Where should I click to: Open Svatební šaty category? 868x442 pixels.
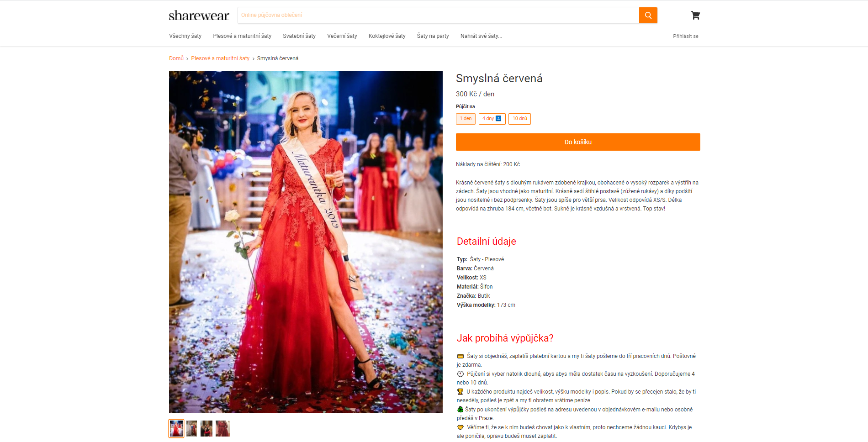tap(299, 36)
